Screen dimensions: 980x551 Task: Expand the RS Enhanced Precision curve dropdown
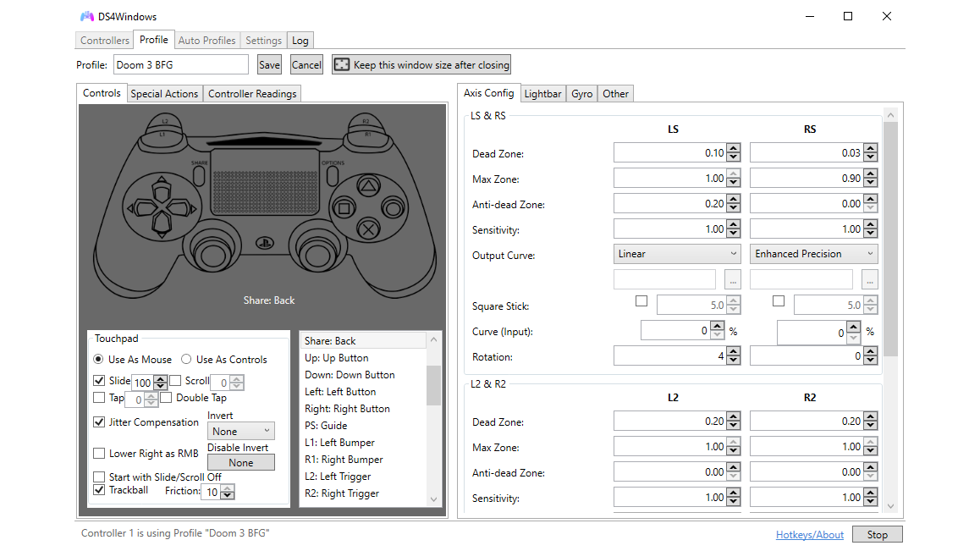813,254
